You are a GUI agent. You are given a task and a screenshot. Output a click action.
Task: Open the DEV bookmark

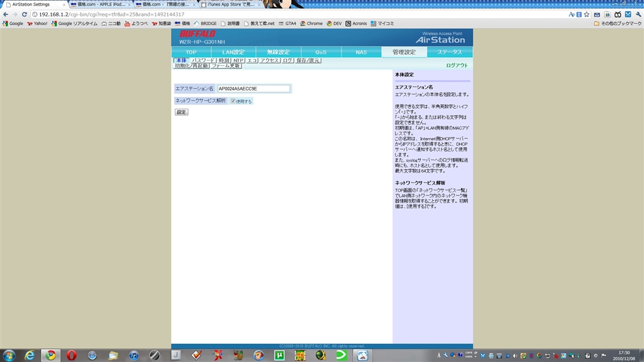[334, 24]
